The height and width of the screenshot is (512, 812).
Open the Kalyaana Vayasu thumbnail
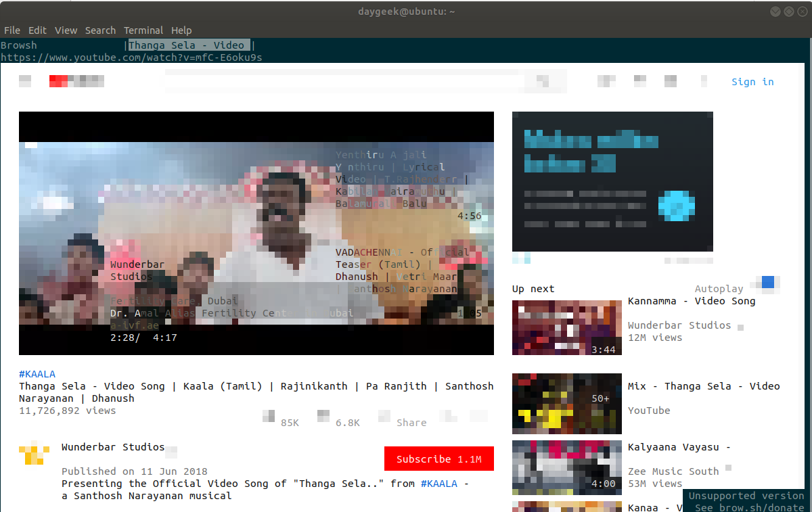567,467
